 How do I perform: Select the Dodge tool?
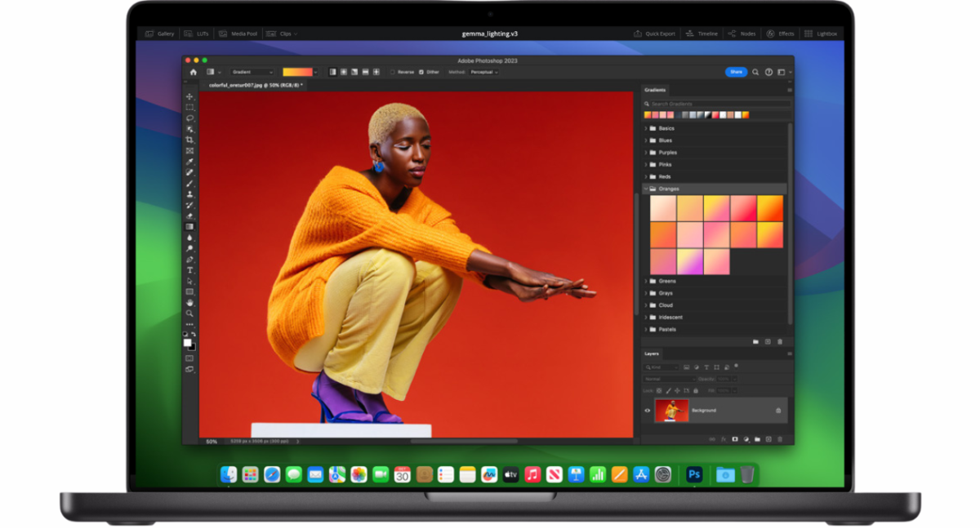[189, 248]
